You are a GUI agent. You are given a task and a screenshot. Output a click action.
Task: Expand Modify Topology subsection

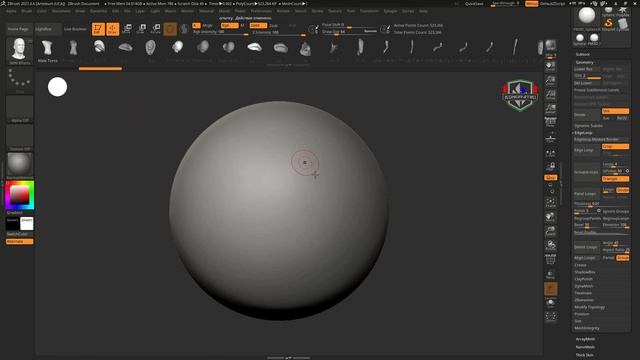click(x=589, y=307)
